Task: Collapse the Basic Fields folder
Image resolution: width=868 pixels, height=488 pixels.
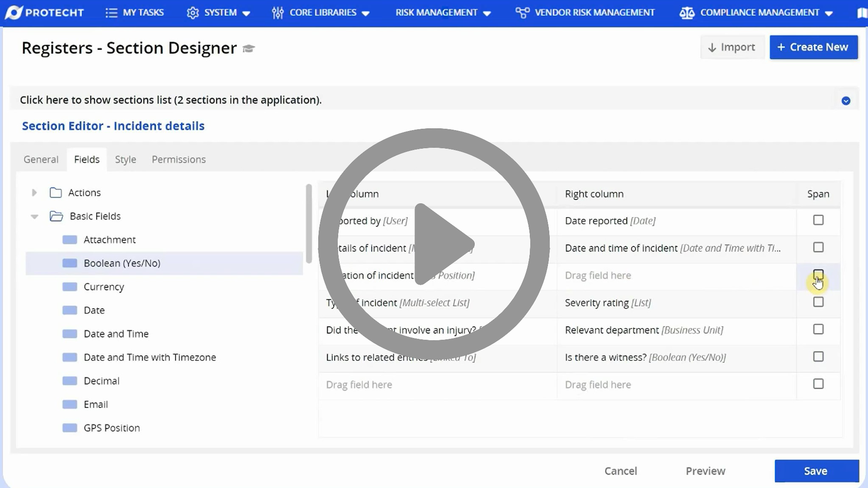Action: (x=34, y=216)
